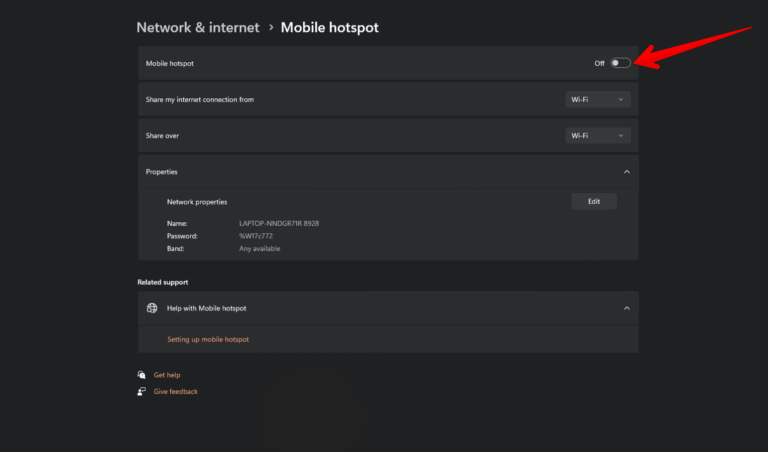Viewport: 768px width, 452px height.
Task: Open the "Share my internet connection from" dropdown
Action: [x=598, y=100]
